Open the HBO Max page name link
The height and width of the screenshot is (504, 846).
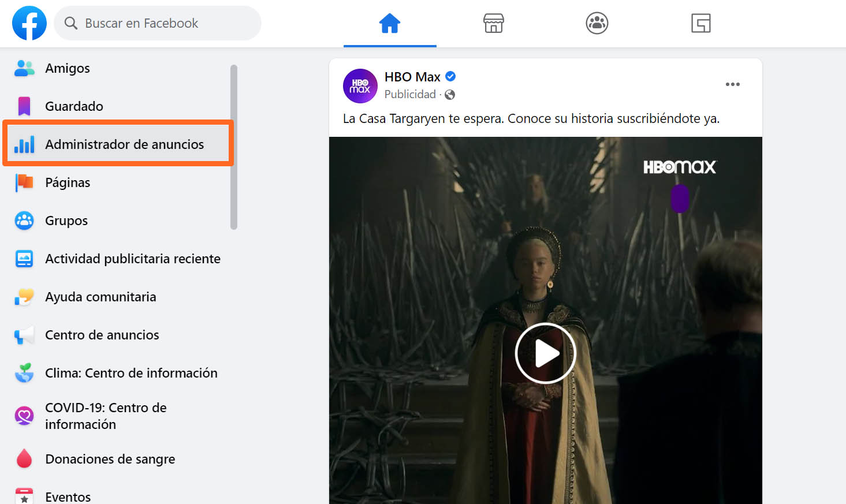[x=412, y=76]
